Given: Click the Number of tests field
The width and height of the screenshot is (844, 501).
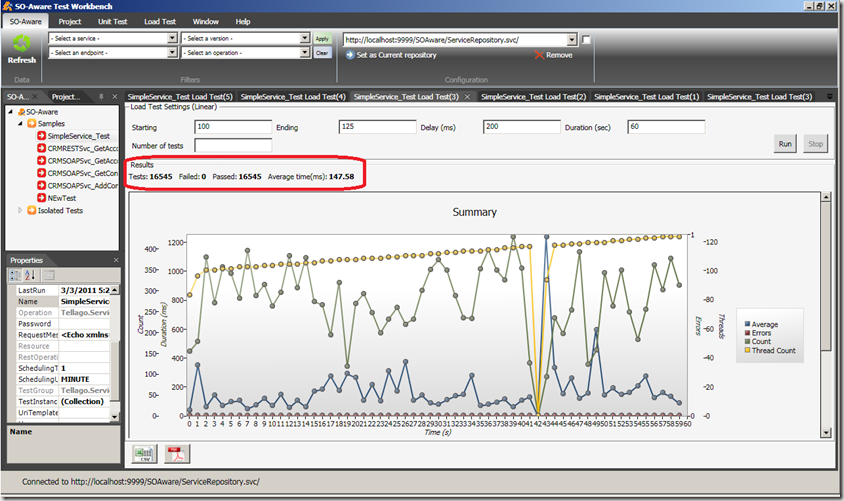Looking at the screenshot, I should click(233, 145).
